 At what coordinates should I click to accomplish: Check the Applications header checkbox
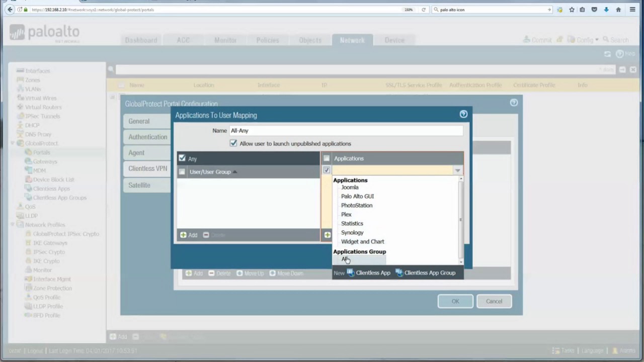point(327,158)
